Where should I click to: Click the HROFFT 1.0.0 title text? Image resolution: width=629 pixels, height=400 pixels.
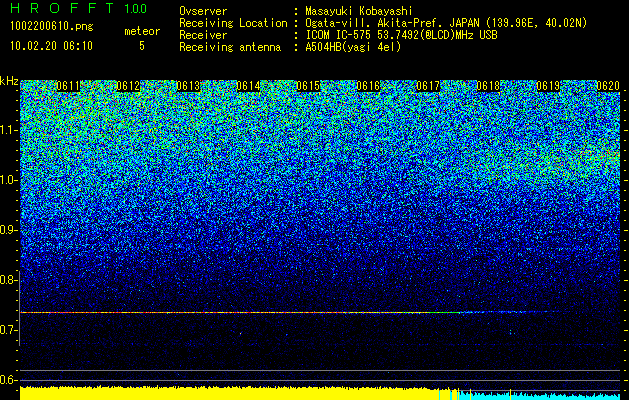78,8
